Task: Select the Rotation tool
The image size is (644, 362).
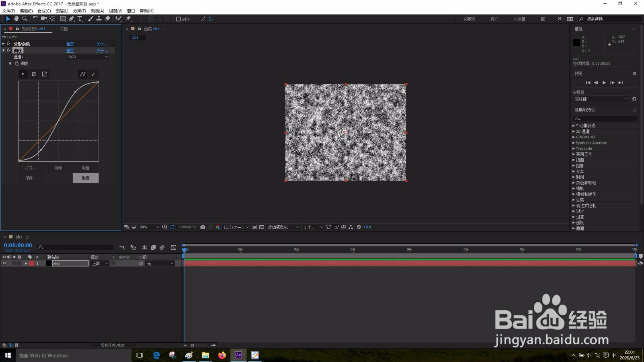Action: (x=35, y=19)
